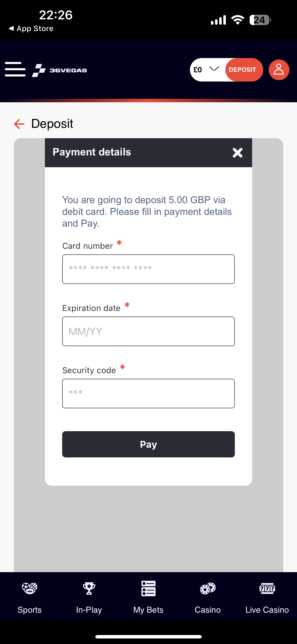Image resolution: width=297 pixels, height=644 pixels.
Task: Tap the 36Vegas logo
Action: tap(59, 70)
